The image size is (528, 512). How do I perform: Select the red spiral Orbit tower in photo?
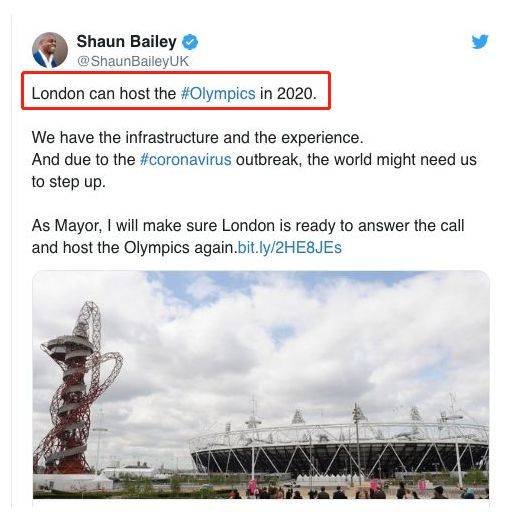(x=80, y=387)
